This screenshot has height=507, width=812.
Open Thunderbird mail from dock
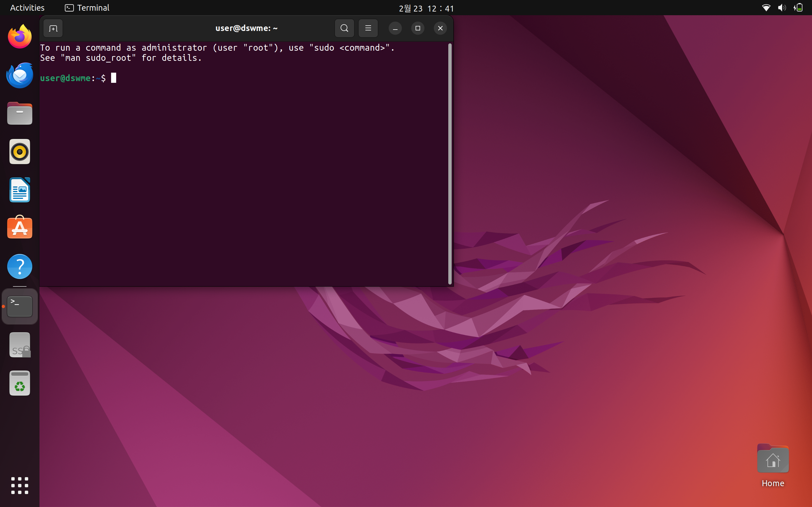pos(19,75)
